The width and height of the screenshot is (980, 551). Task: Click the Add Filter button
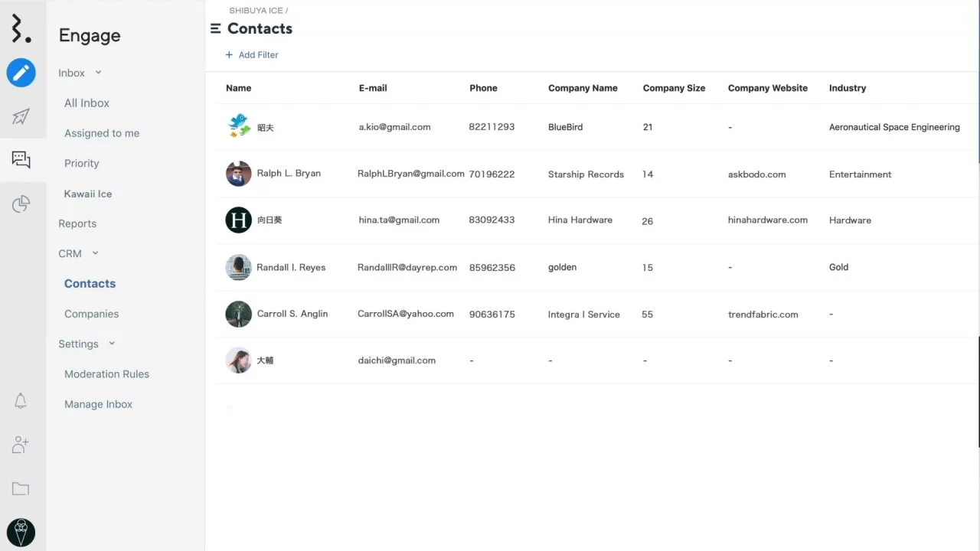[x=252, y=55]
